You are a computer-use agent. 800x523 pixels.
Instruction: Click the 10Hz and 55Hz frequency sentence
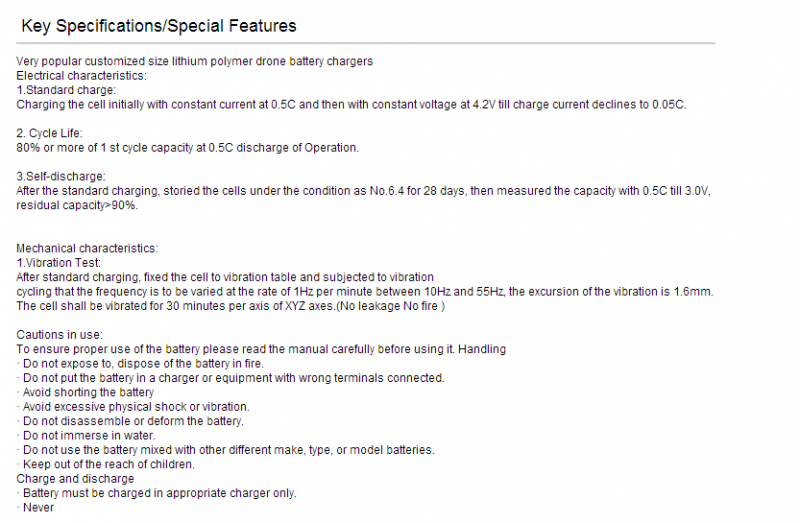coord(364,292)
